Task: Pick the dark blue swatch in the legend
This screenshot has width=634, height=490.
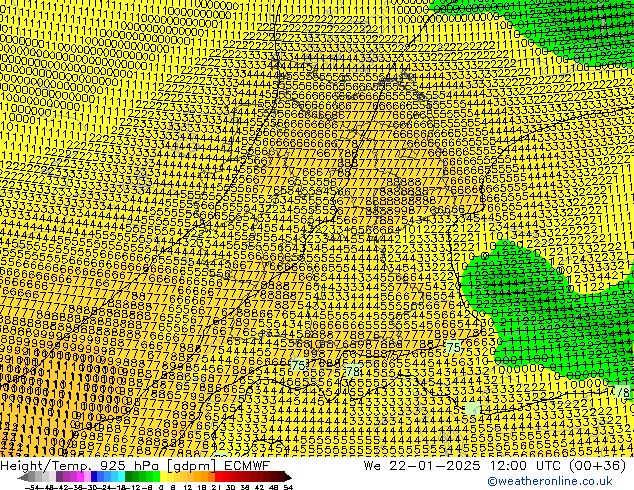Action: coord(94,477)
